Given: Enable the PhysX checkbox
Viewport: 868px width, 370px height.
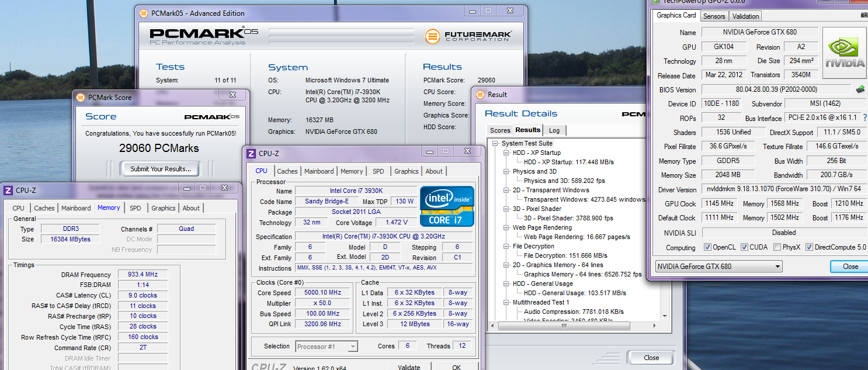Looking at the screenshot, I should tap(777, 247).
